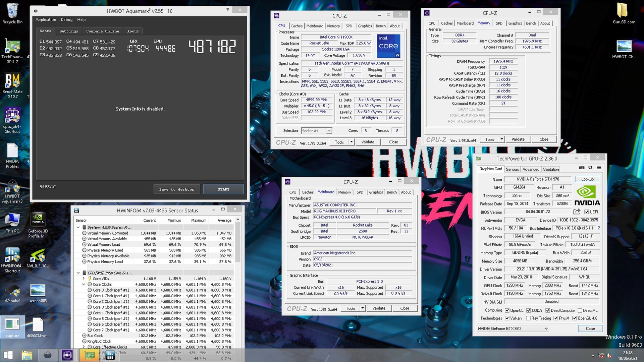Expand the Core VIDs row in HWiNFO
Screen dimensions: 644x362
point(84,279)
